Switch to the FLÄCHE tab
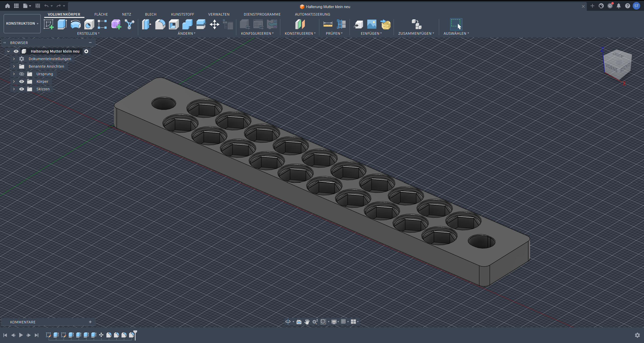644x343 pixels. click(x=101, y=14)
